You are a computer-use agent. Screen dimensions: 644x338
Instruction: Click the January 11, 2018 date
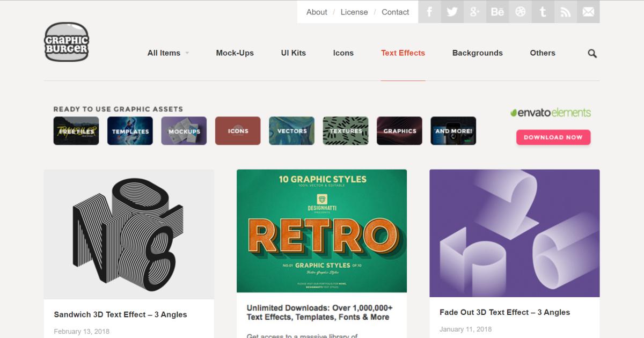coord(465,329)
